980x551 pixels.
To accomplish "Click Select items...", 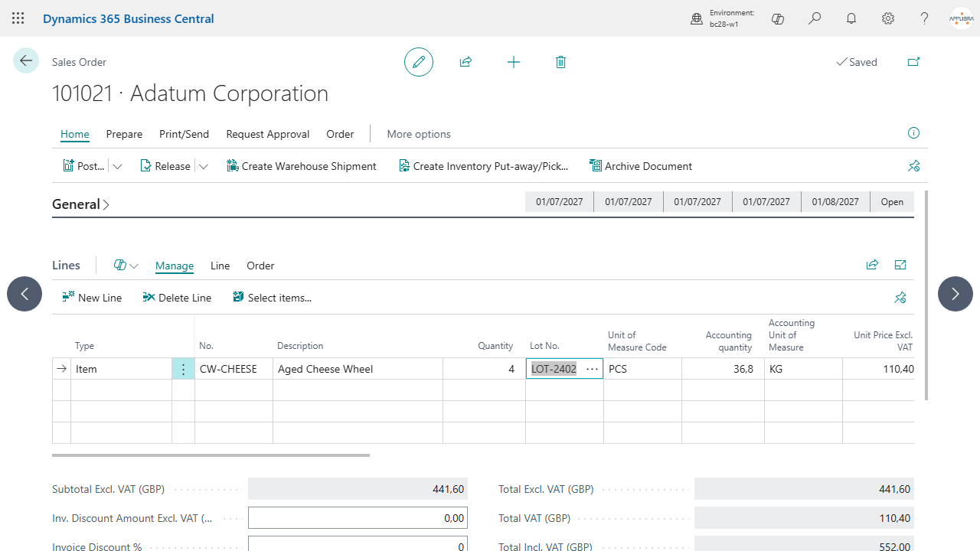I will pos(273,298).
